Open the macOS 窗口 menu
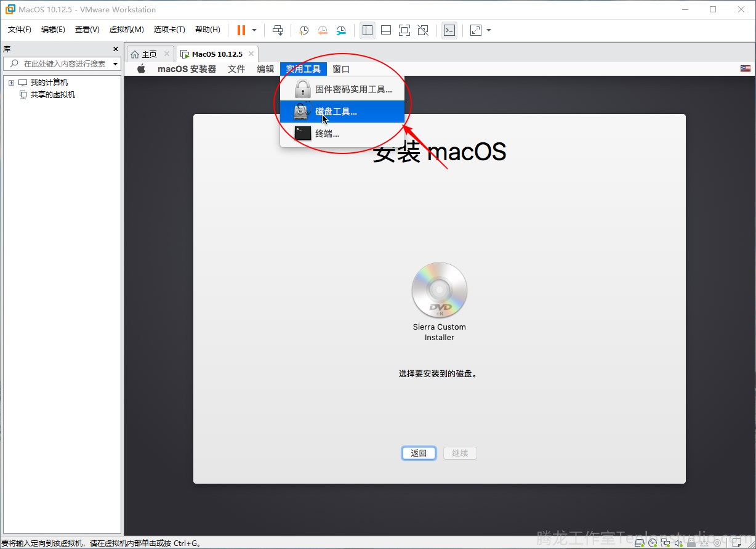The width and height of the screenshot is (756, 549). (341, 69)
